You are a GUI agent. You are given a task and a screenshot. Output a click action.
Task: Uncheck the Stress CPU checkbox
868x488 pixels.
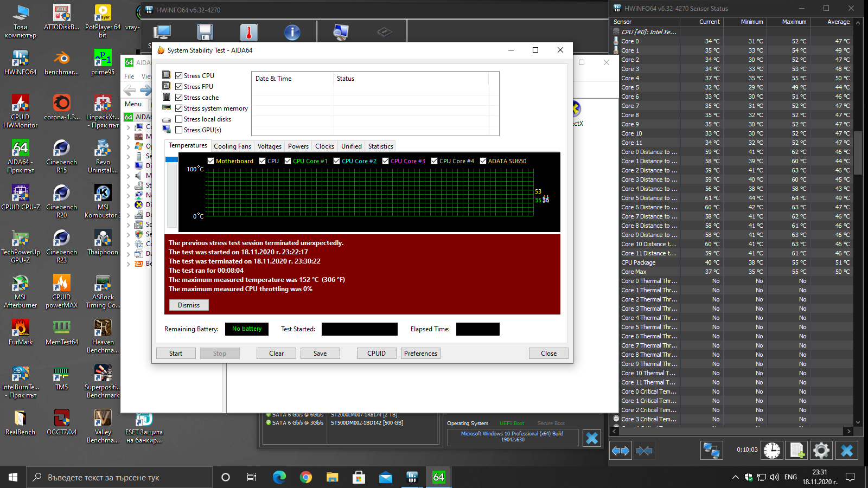(x=178, y=75)
